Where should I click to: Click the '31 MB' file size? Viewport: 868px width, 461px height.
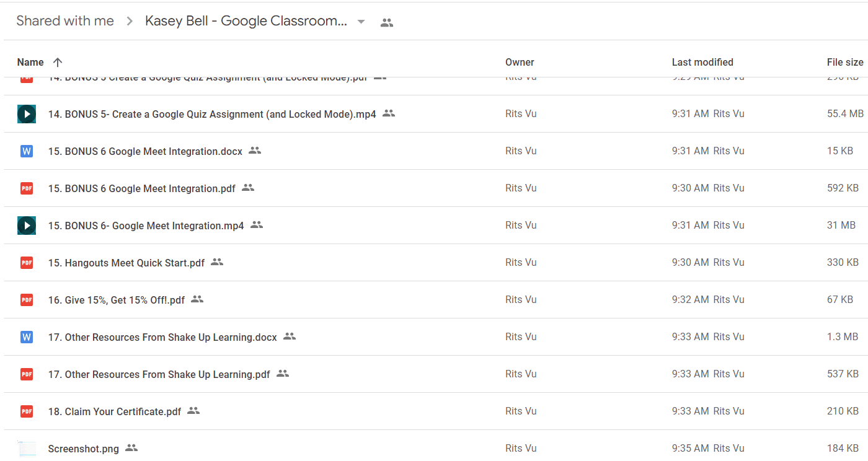pos(841,226)
